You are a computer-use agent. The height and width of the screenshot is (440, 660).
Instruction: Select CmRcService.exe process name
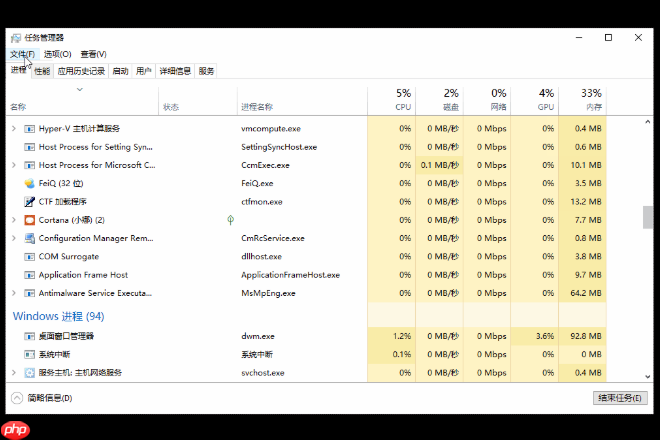[x=273, y=238]
